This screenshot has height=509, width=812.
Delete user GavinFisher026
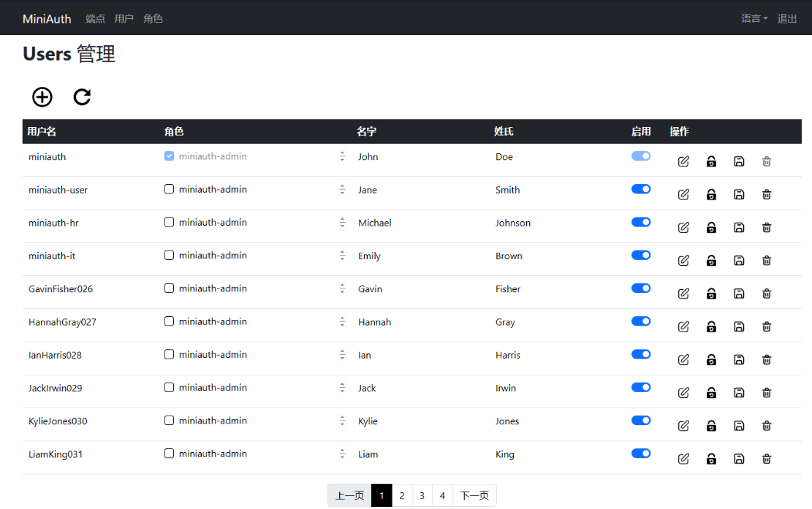tap(767, 294)
